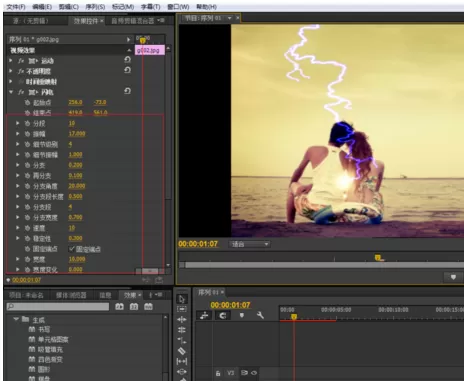Image resolution: width=464 pixels, height=381 pixels.
Task: Reset the 闪电 effect parameters
Action: [x=127, y=91]
